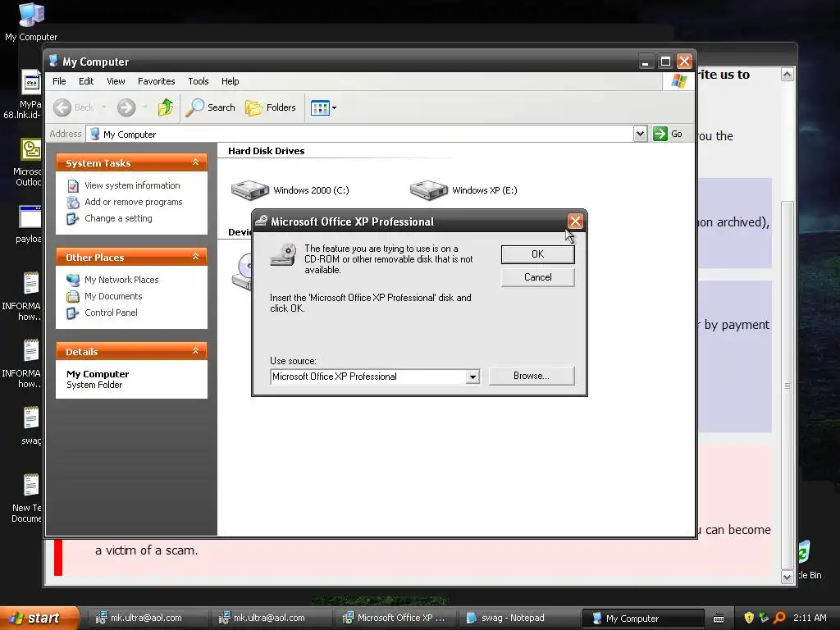Switch to My Computer taskbar button
Screen dimensions: 840x630
pos(642,619)
